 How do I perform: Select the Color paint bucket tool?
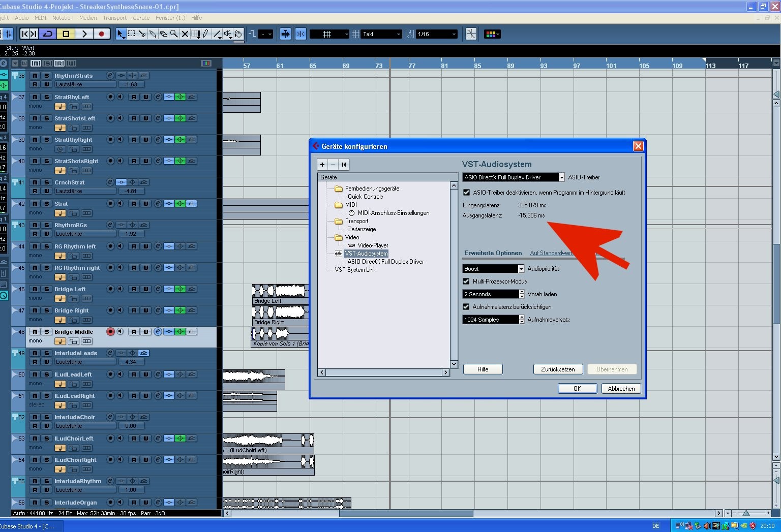coord(238,34)
